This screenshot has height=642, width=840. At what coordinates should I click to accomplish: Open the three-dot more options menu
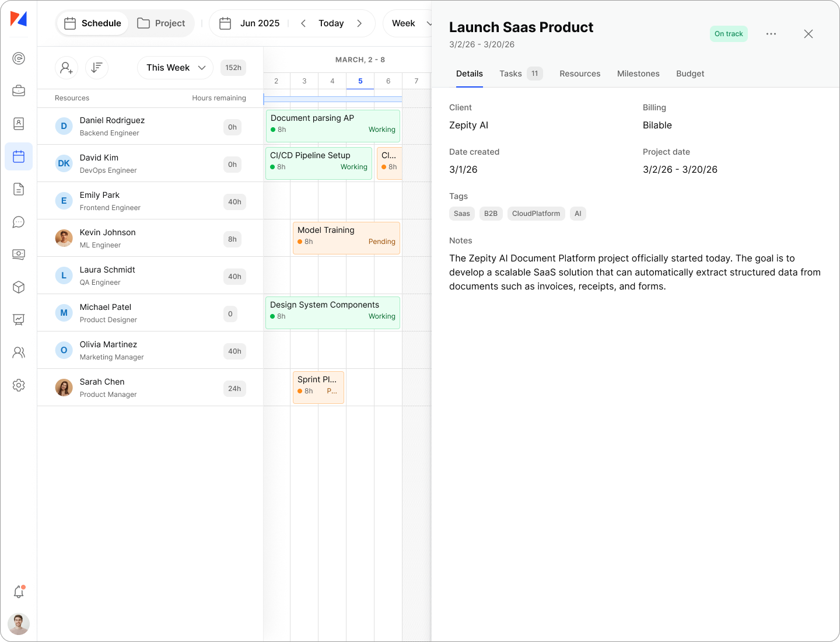point(771,34)
